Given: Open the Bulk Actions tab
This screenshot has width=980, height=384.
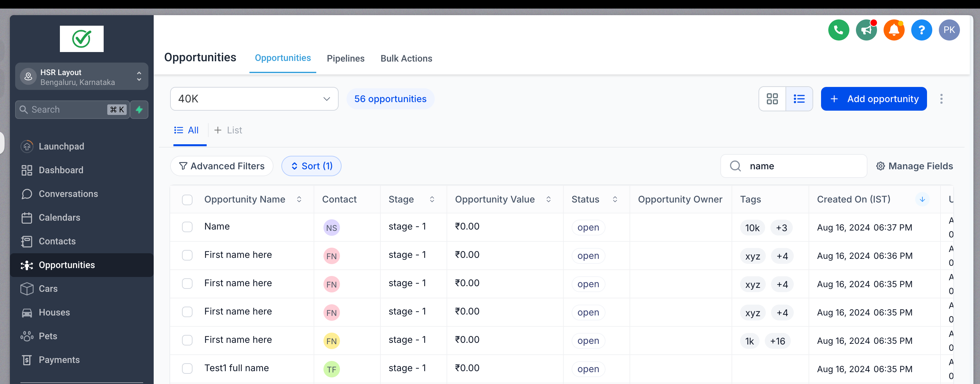Looking at the screenshot, I should pyautogui.click(x=406, y=59).
